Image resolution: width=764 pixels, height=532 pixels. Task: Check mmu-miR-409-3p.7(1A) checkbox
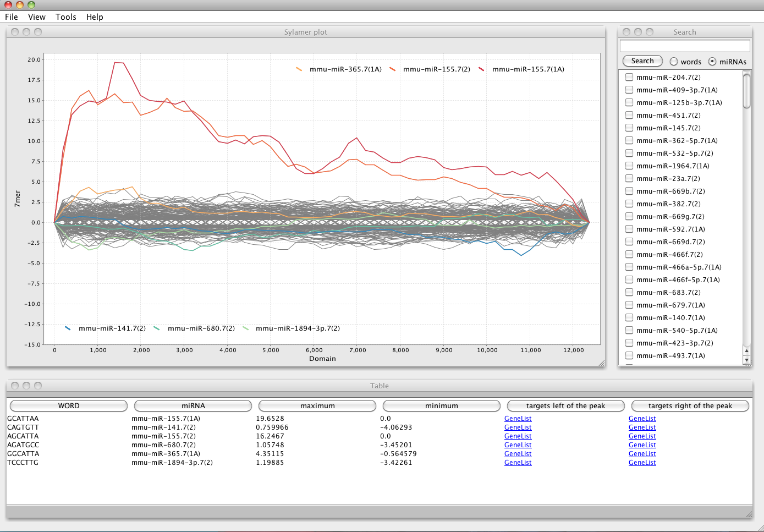click(629, 90)
